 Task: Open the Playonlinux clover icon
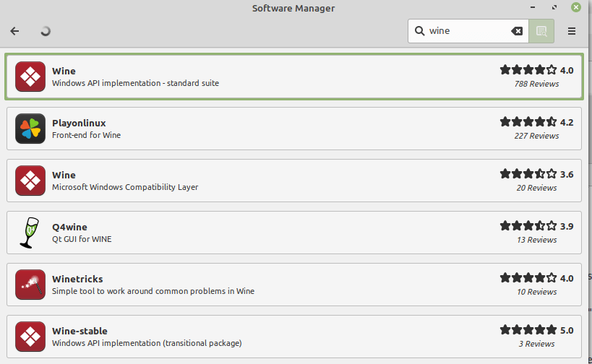30,129
